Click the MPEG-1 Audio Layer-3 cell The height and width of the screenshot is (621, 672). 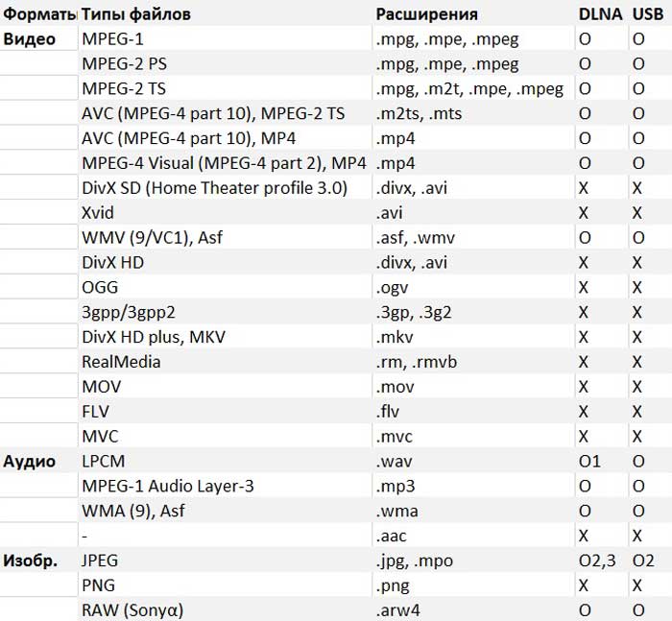(x=225, y=486)
